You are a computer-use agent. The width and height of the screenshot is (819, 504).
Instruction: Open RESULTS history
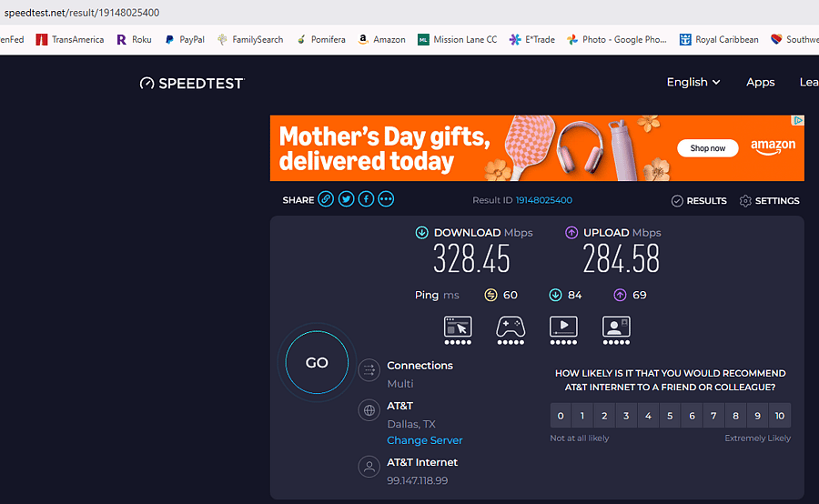699,200
